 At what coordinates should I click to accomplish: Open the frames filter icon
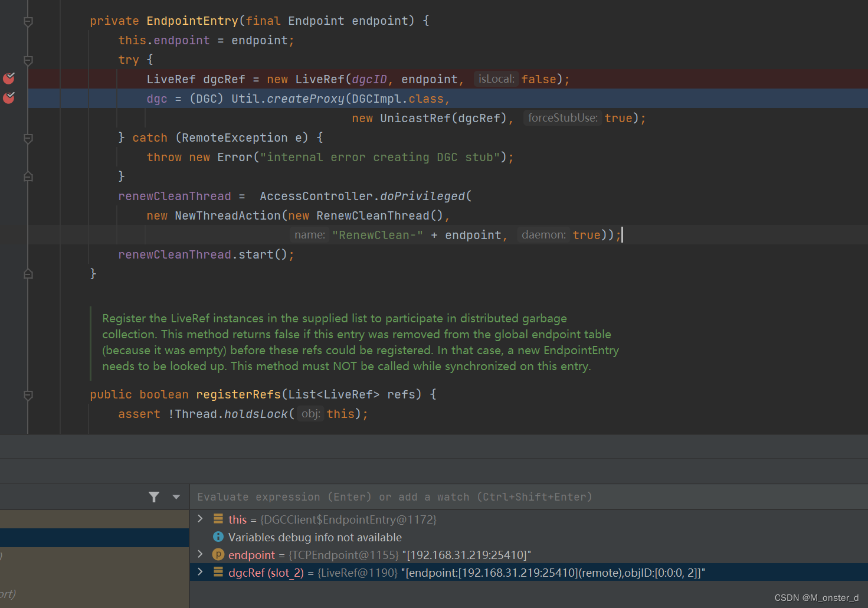pos(154,497)
